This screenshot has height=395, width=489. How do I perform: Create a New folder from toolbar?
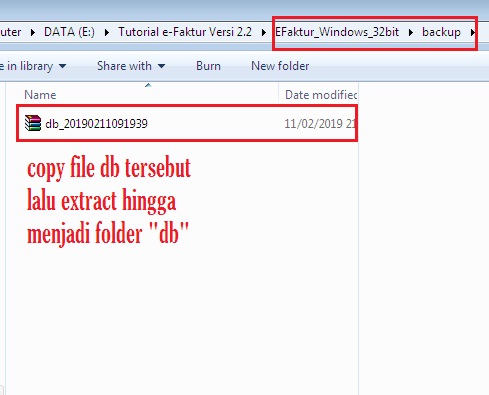coord(280,66)
